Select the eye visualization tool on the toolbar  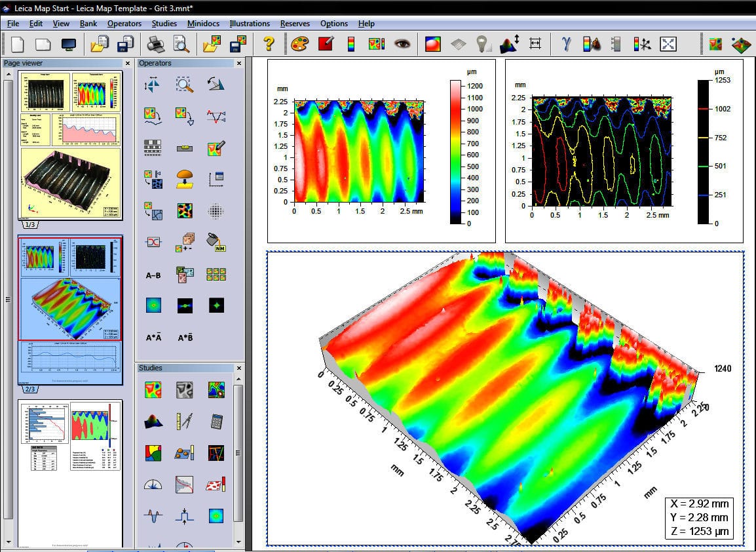[403, 44]
